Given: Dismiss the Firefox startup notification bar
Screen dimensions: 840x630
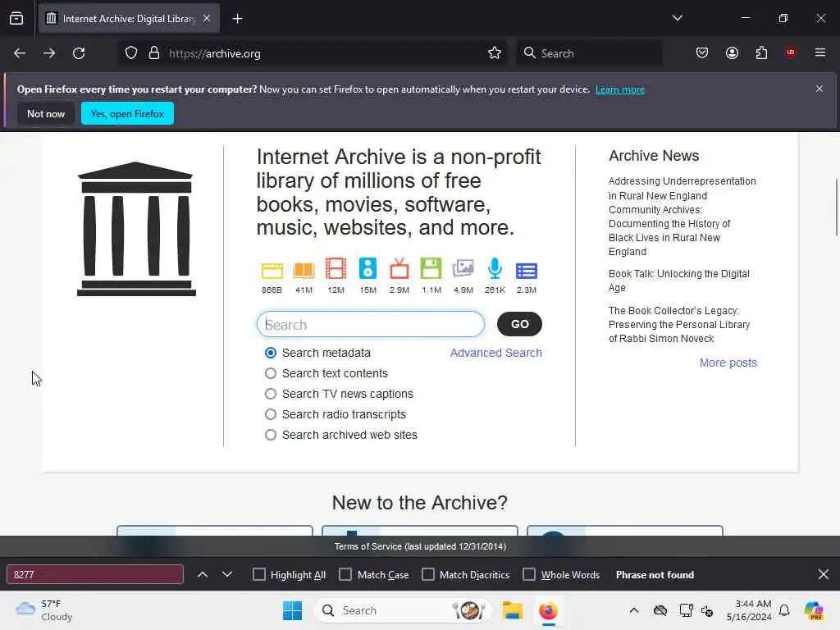Looking at the screenshot, I should pyautogui.click(x=819, y=89).
